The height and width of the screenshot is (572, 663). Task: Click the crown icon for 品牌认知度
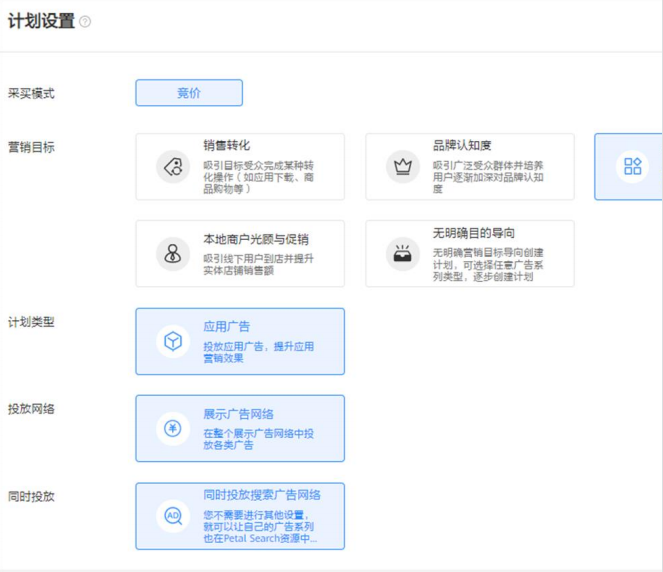tap(403, 167)
